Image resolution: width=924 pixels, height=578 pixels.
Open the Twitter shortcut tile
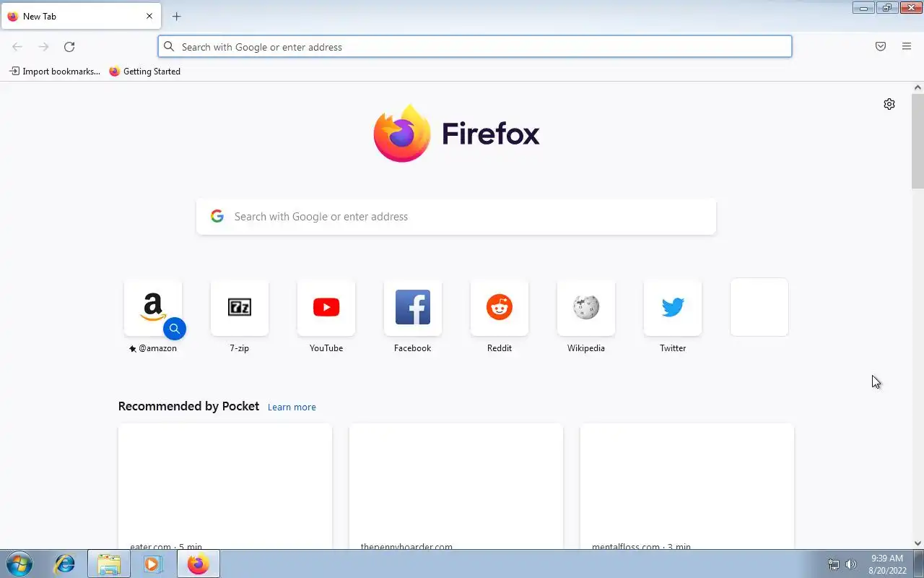pyautogui.click(x=673, y=307)
